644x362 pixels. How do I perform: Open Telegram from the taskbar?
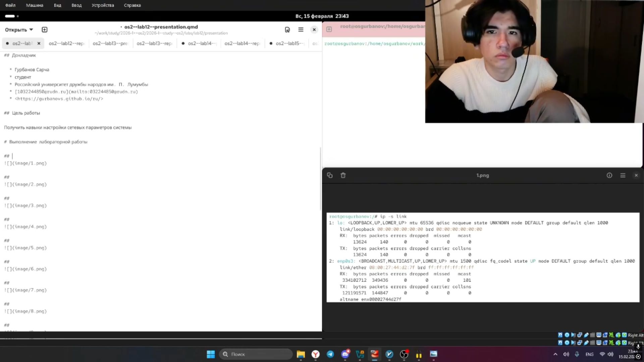coord(330,354)
